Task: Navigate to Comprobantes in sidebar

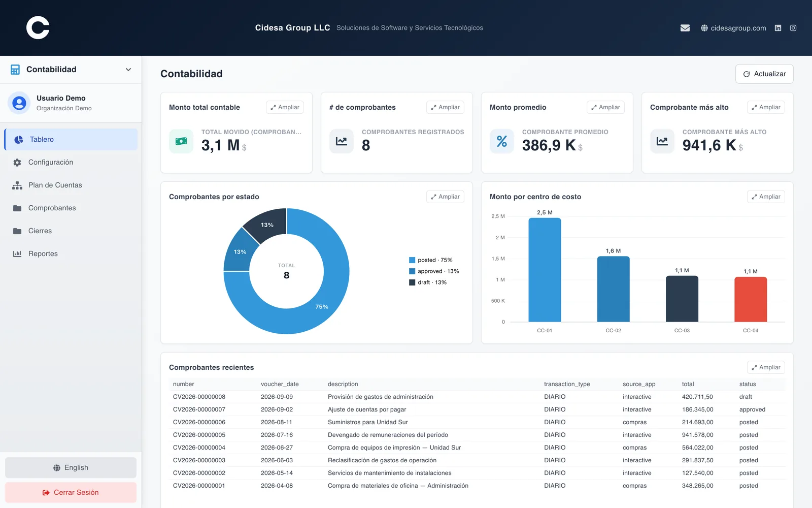Action: [71, 208]
